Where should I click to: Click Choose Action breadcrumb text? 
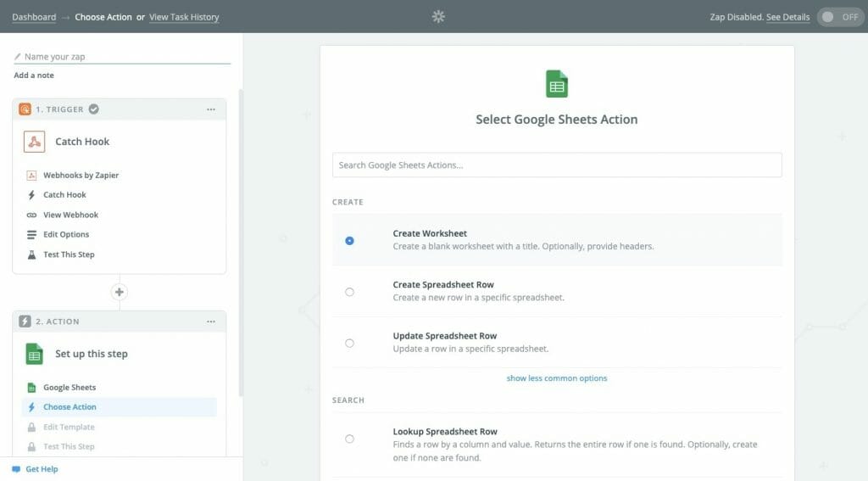click(x=103, y=17)
